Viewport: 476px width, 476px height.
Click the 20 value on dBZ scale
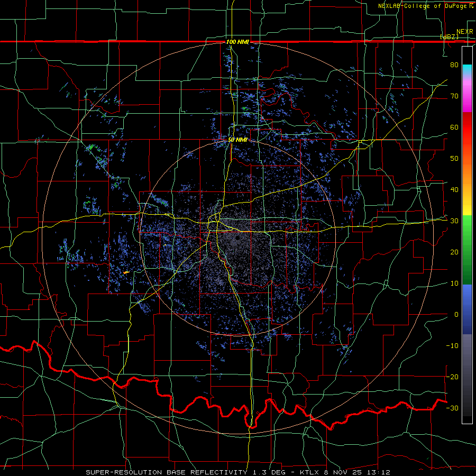pyautogui.click(x=454, y=252)
